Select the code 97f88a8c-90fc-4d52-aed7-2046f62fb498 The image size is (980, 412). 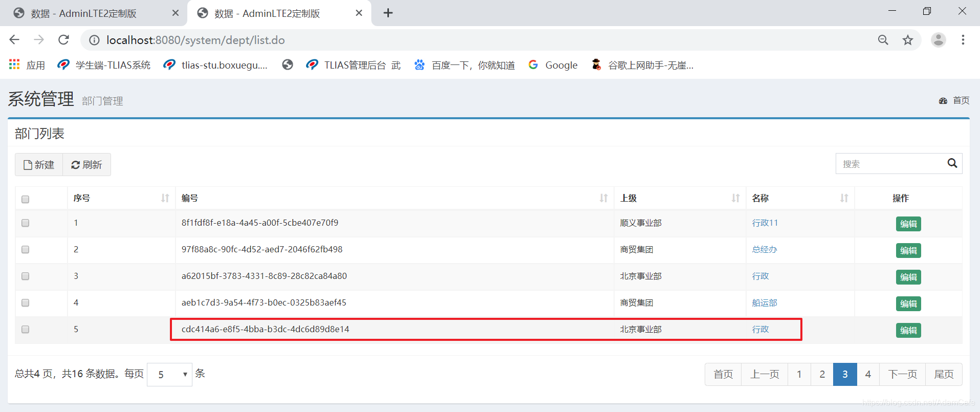pyautogui.click(x=262, y=249)
